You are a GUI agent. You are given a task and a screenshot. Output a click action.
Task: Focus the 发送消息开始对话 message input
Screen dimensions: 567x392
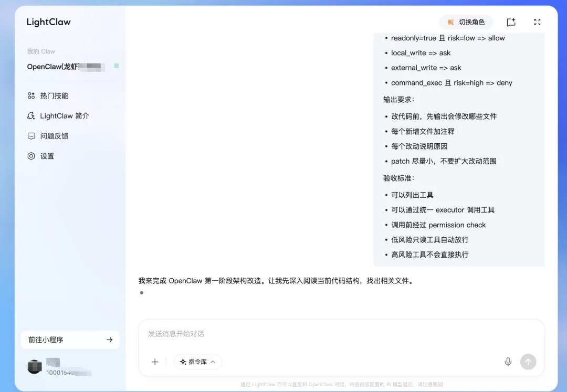(x=341, y=334)
